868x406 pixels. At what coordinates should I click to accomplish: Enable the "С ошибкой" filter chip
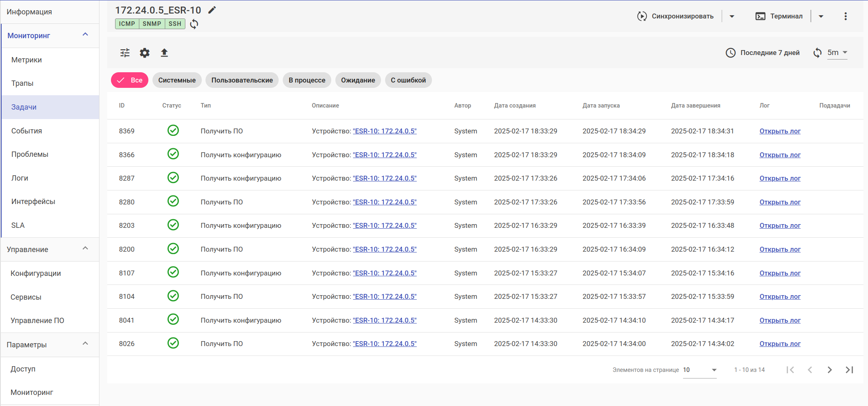click(x=408, y=80)
